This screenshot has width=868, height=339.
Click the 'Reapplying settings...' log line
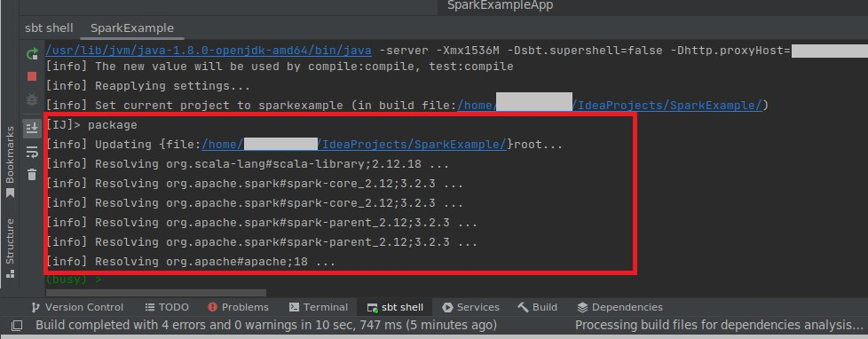coord(148,86)
